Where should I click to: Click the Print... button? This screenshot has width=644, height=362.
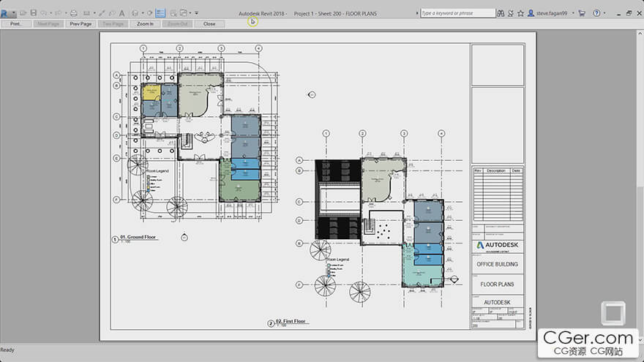16,24
